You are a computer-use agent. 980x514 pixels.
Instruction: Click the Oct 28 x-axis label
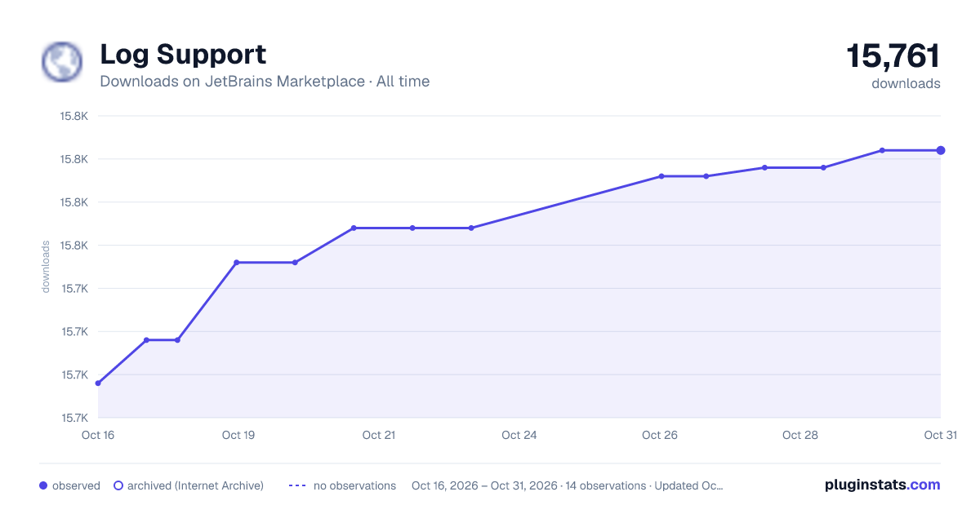tap(800, 435)
